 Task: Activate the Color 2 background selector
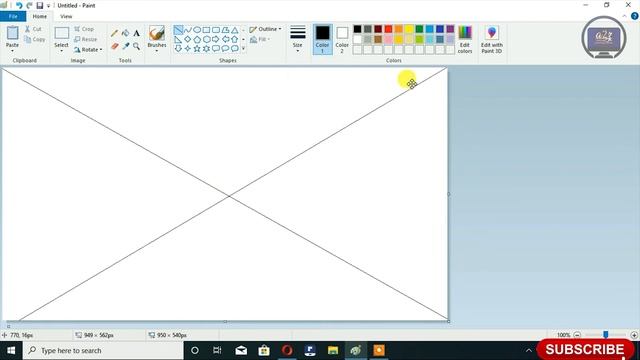342,39
